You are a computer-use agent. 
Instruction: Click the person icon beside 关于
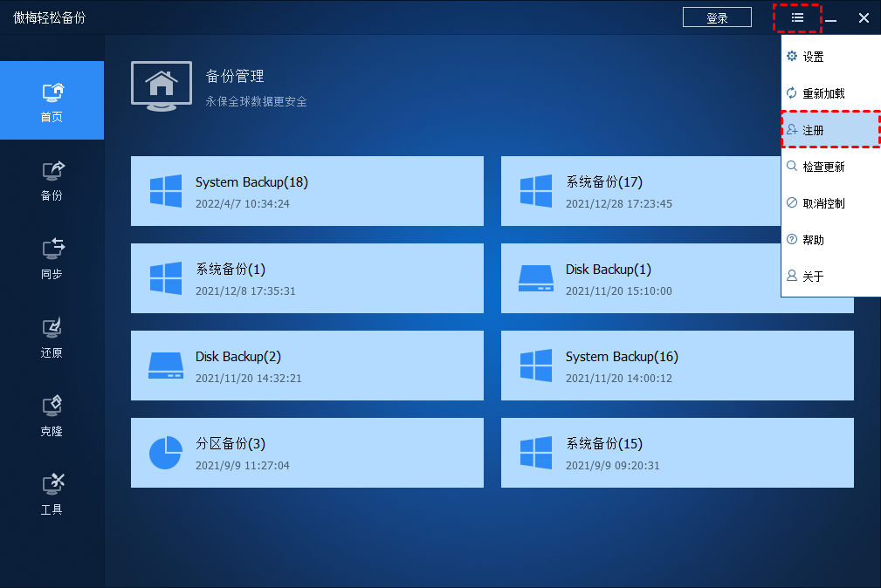click(x=792, y=275)
